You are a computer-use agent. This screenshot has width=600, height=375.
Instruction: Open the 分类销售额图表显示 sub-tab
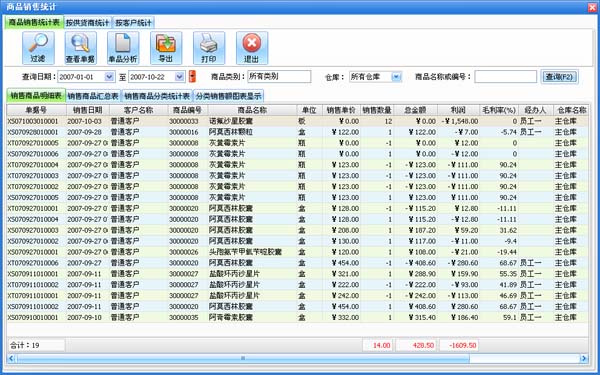pos(228,96)
